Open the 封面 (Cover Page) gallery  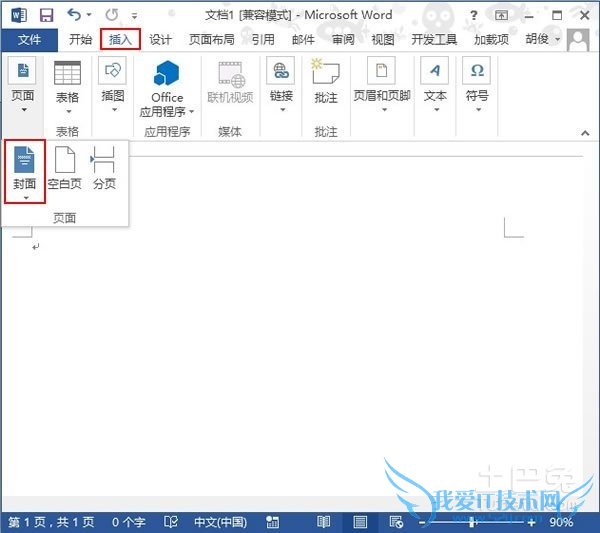[x=25, y=171]
